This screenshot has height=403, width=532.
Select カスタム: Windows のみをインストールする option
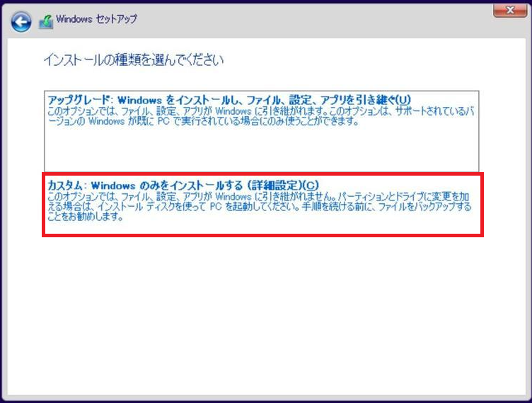point(177,184)
